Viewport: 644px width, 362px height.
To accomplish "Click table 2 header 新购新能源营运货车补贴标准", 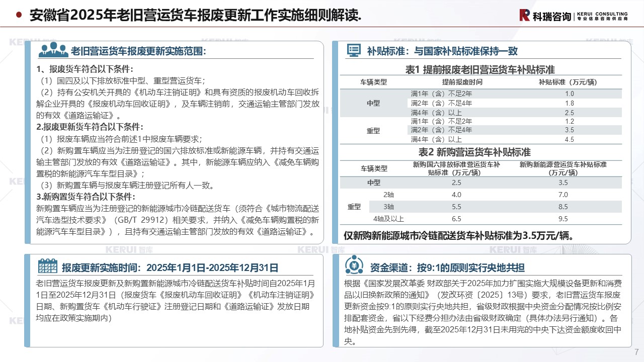I will pyautogui.click(x=563, y=168).
